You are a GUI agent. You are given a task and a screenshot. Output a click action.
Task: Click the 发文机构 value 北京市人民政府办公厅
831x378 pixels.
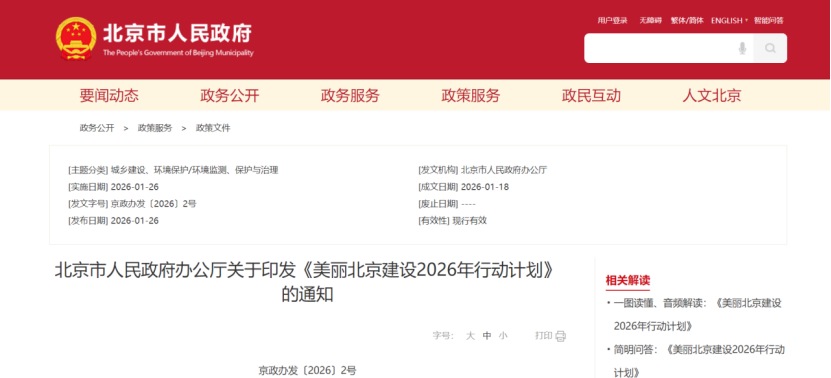(x=504, y=170)
